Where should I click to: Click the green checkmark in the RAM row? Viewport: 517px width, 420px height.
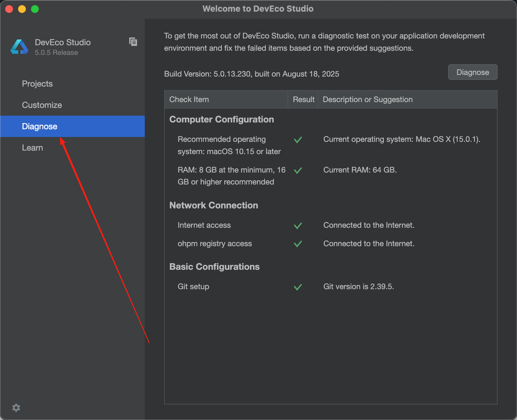coord(298,170)
